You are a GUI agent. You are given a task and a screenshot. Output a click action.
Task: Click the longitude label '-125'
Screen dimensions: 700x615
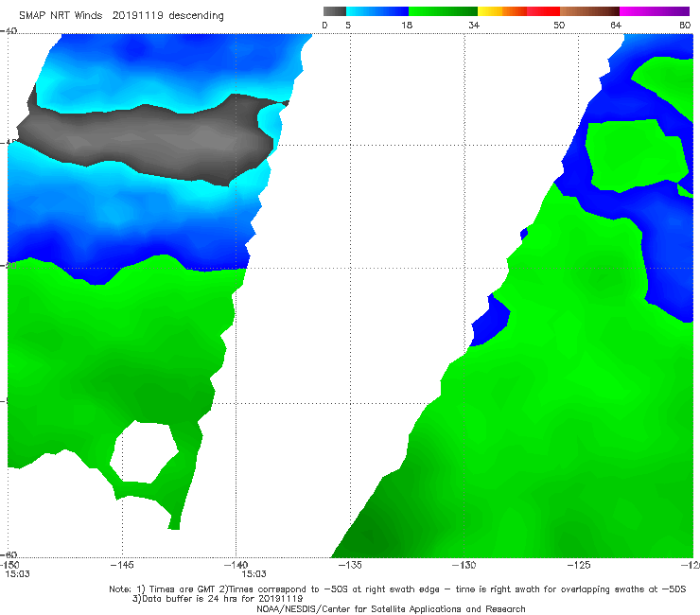click(579, 565)
